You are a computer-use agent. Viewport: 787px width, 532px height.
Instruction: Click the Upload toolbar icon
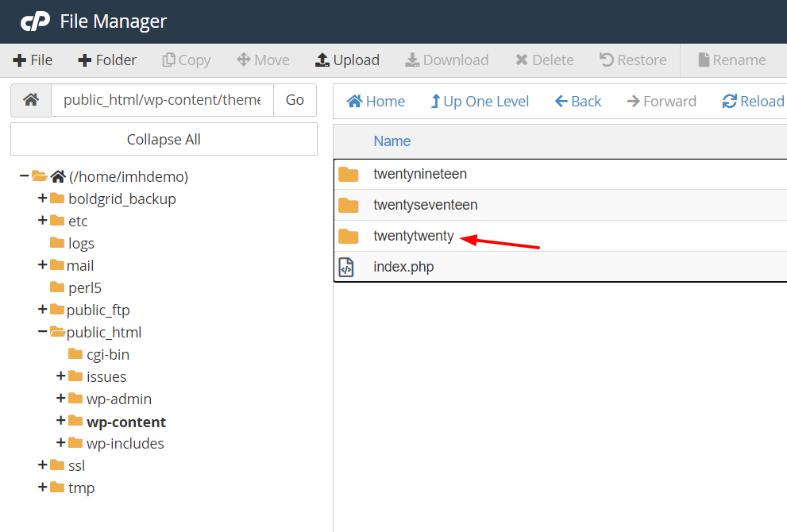click(x=322, y=60)
